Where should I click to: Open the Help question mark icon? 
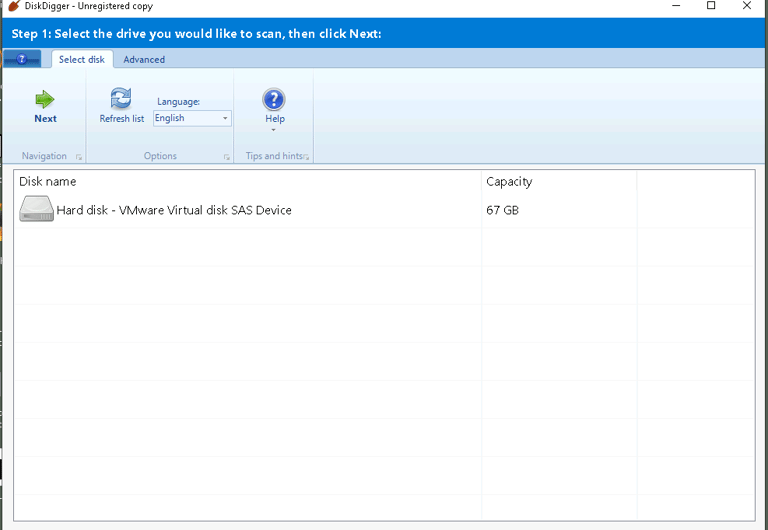274,99
